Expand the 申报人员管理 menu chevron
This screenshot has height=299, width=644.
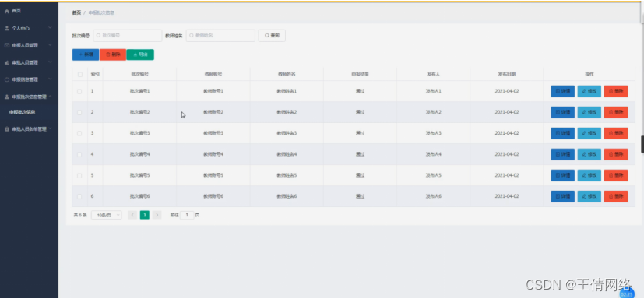pyautogui.click(x=50, y=45)
